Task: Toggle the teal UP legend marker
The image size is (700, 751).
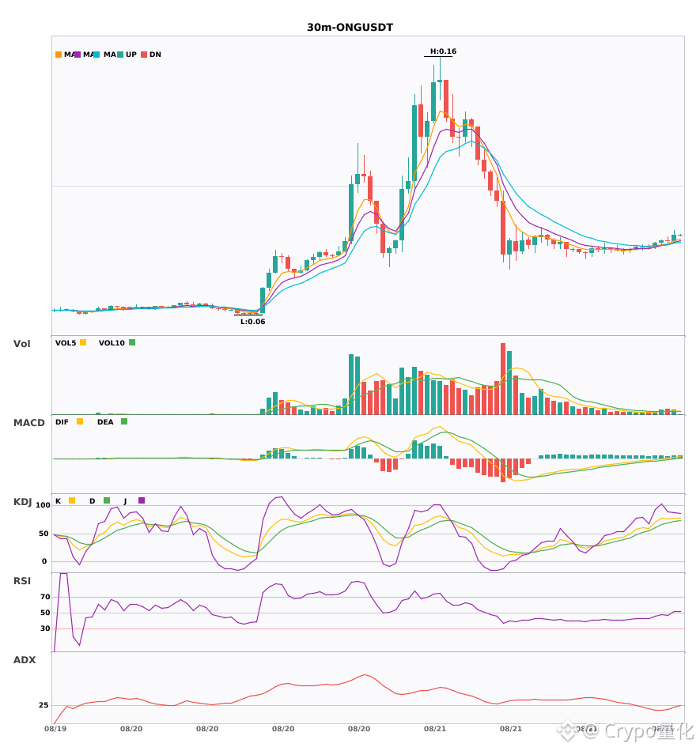Action: (x=120, y=55)
